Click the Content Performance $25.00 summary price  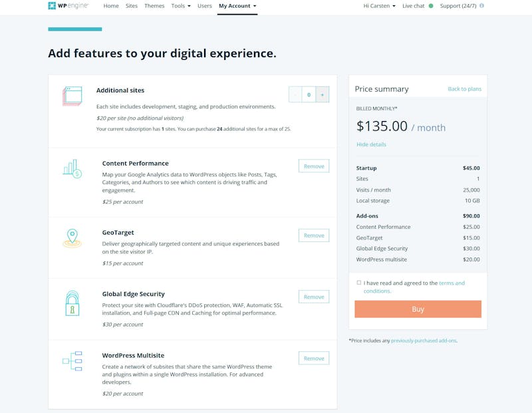471,227
